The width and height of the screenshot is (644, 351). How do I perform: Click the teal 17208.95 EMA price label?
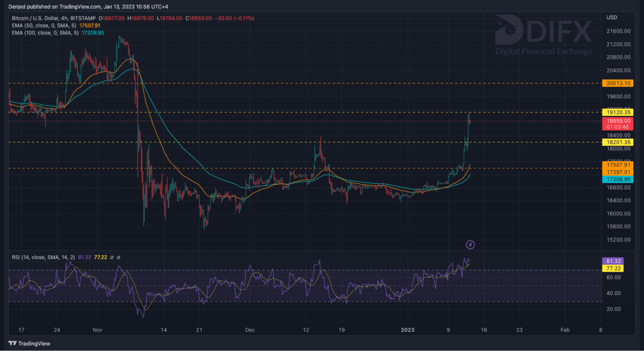coord(618,180)
